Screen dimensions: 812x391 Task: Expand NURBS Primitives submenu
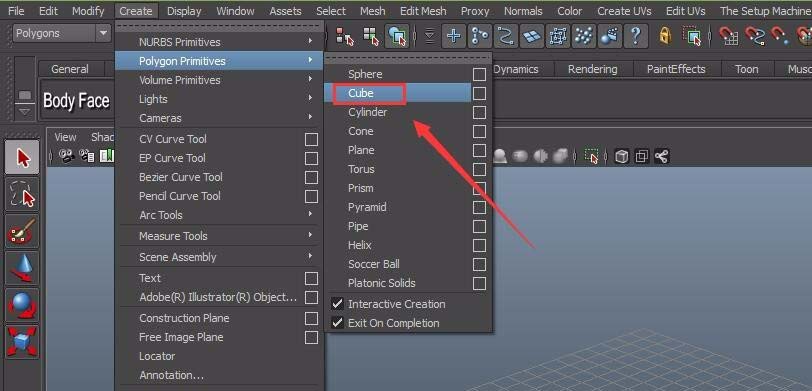click(220, 42)
